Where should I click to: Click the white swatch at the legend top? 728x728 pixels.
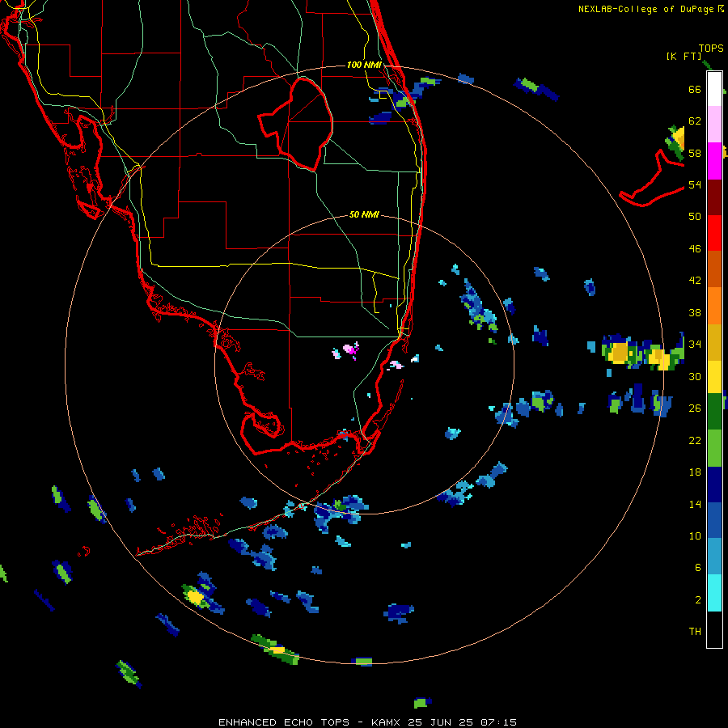coord(714,89)
